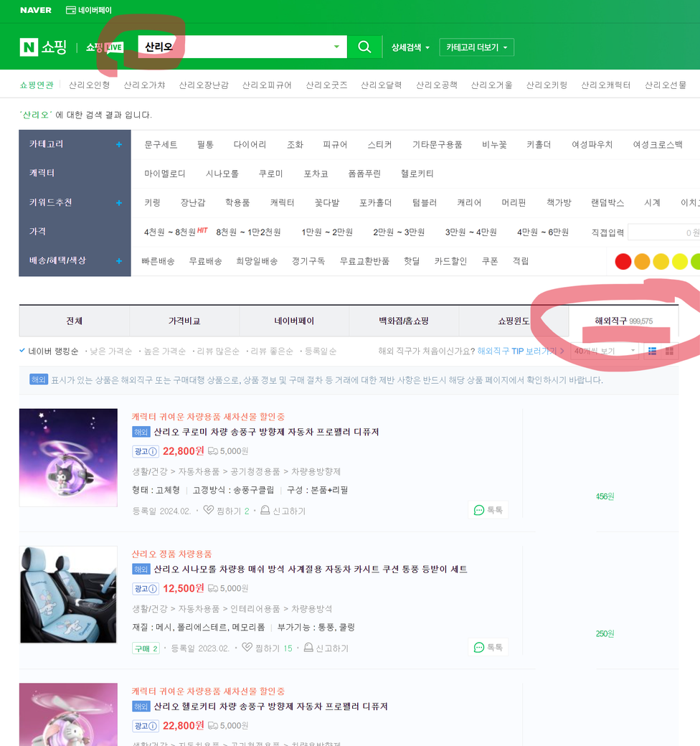Click the green search magnifier button
This screenshot has height=746, width=700.
coord(364,47)
